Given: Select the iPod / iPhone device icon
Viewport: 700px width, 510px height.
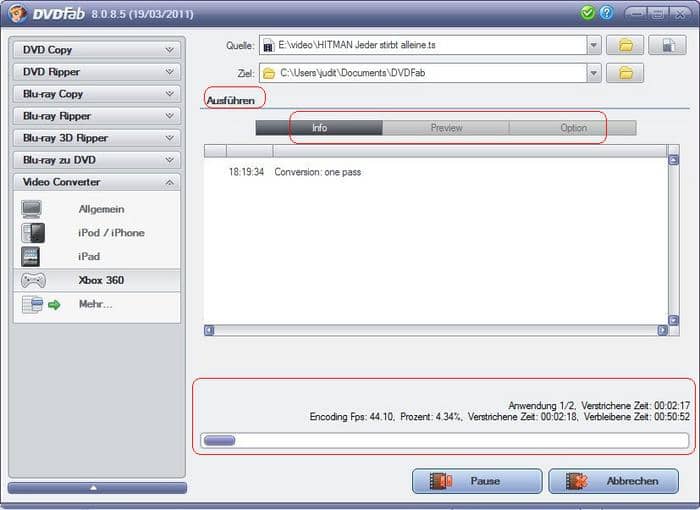Looking at the screenshot, I should 33,233.
